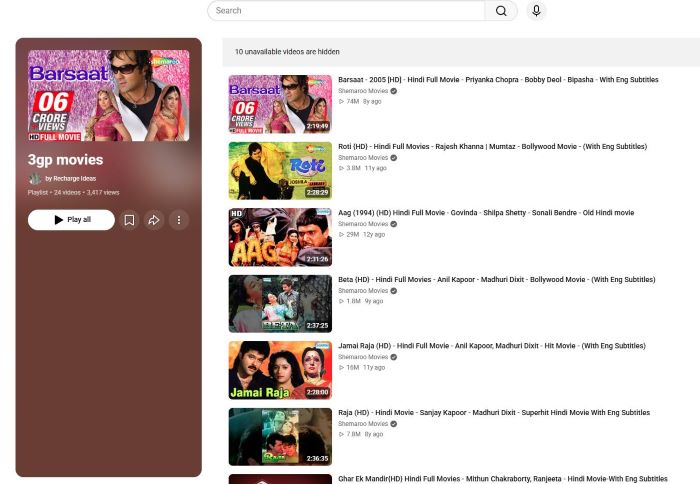Click verified badge on Beta video row
The image size is (700, 484).
pyautogui.click(x=394, y=291)
